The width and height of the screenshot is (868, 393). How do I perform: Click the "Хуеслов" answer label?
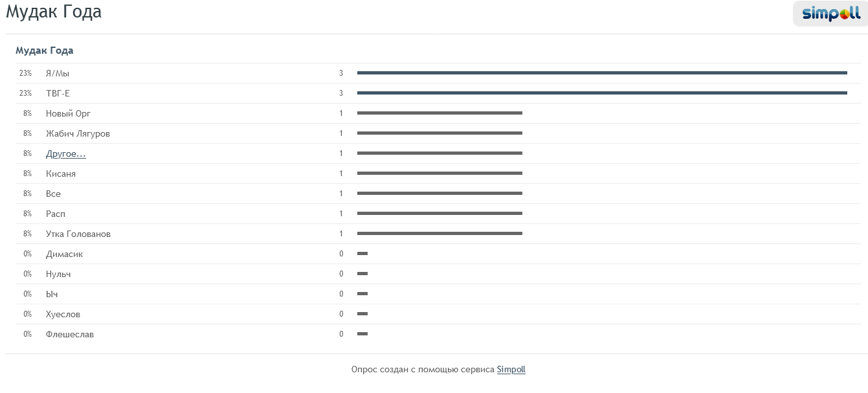coord(63,315)
